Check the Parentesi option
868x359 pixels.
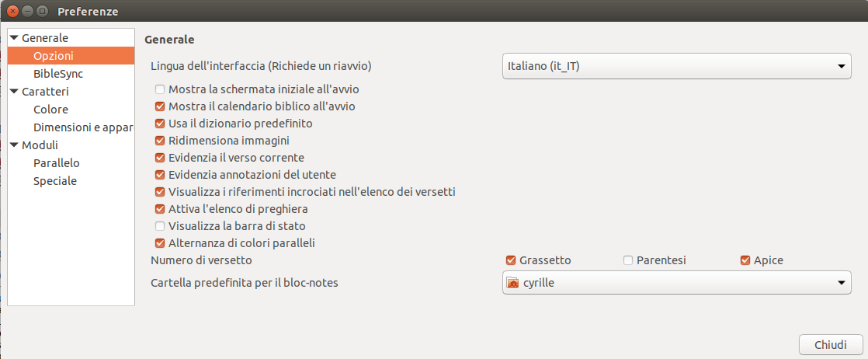click(x=628, y=260)
